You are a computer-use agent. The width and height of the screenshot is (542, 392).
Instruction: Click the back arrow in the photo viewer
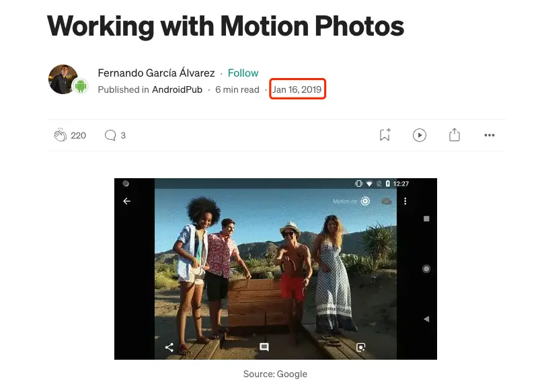click(127, 201)
